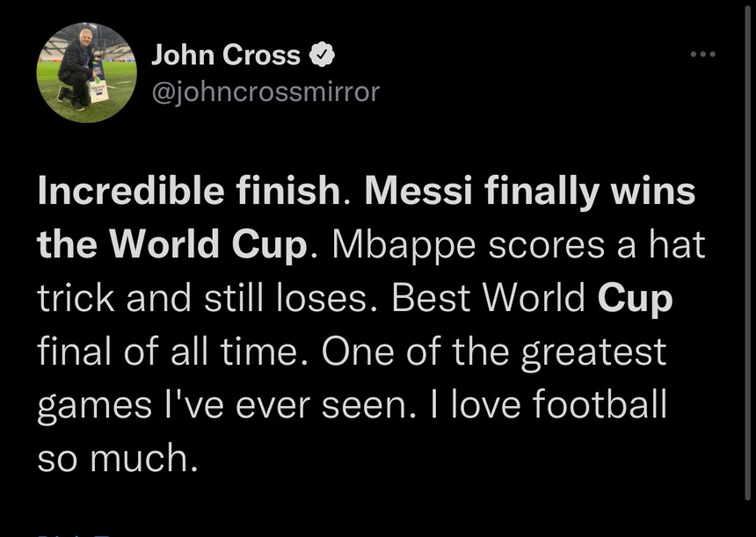The height and width of the screenshot is (537, 756).
Task: Open the @johncrossmirror handle link
Action: (x=265, y=91)
